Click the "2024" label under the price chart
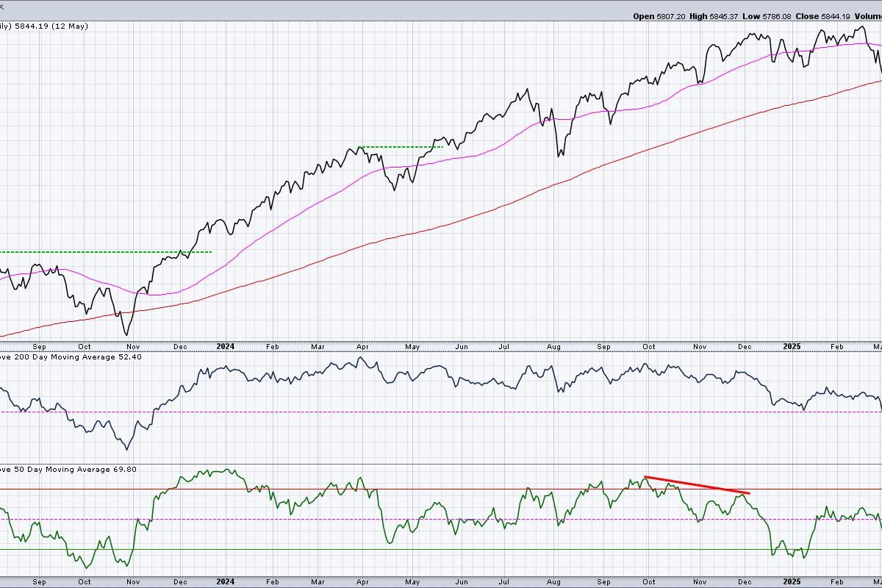This screenshot has width=882, height=588. tap(226, 345)
